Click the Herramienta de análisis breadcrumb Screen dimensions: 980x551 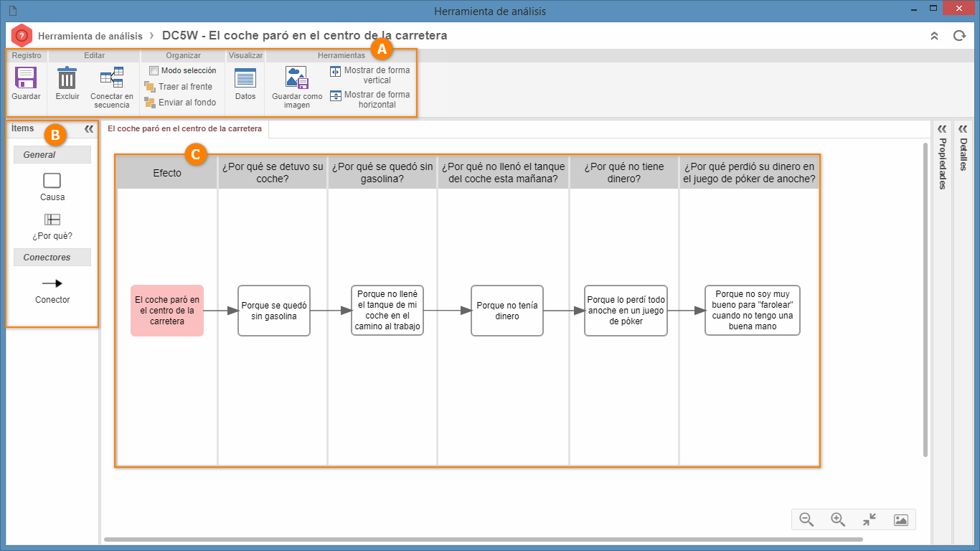(x=90, y=36)
